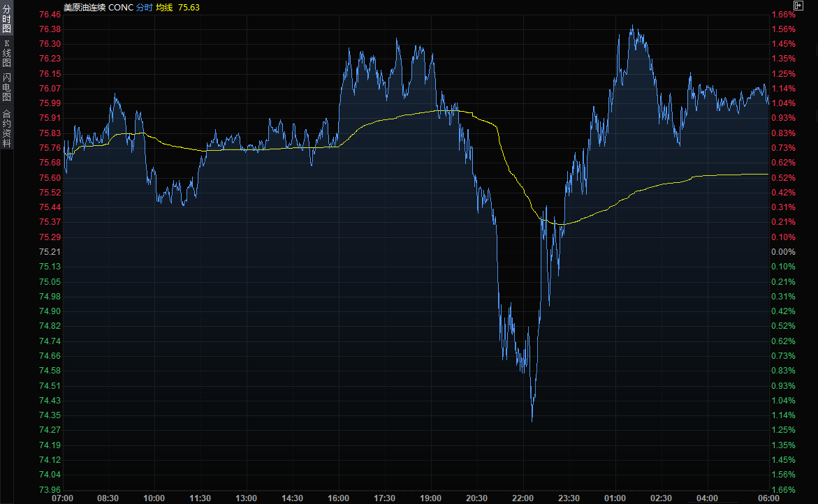Click the 73.96 bottom price axis label
Screen dimensions: 818x504
click(50, 489)
